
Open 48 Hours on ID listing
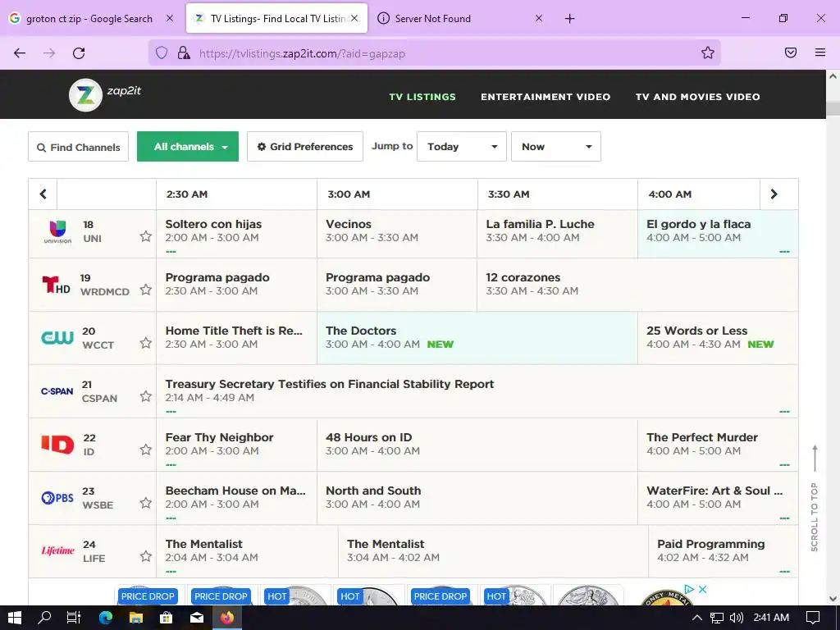point(477,444)
